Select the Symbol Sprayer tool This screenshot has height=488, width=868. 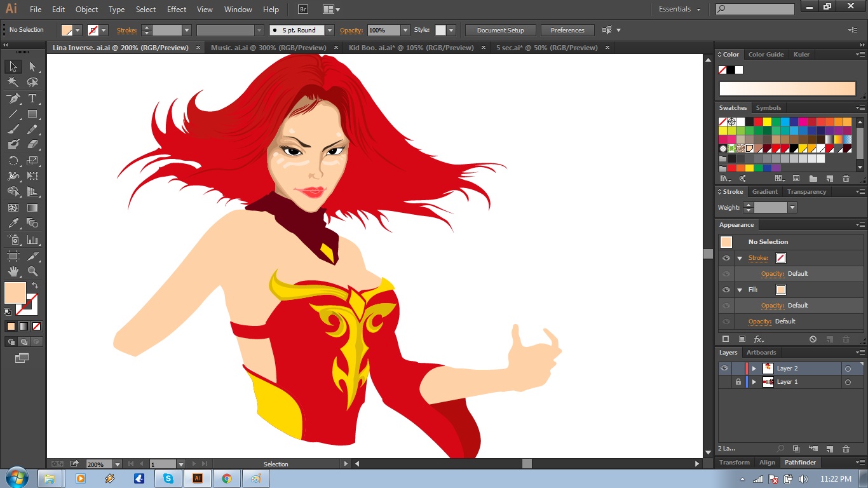click(13, 240)
